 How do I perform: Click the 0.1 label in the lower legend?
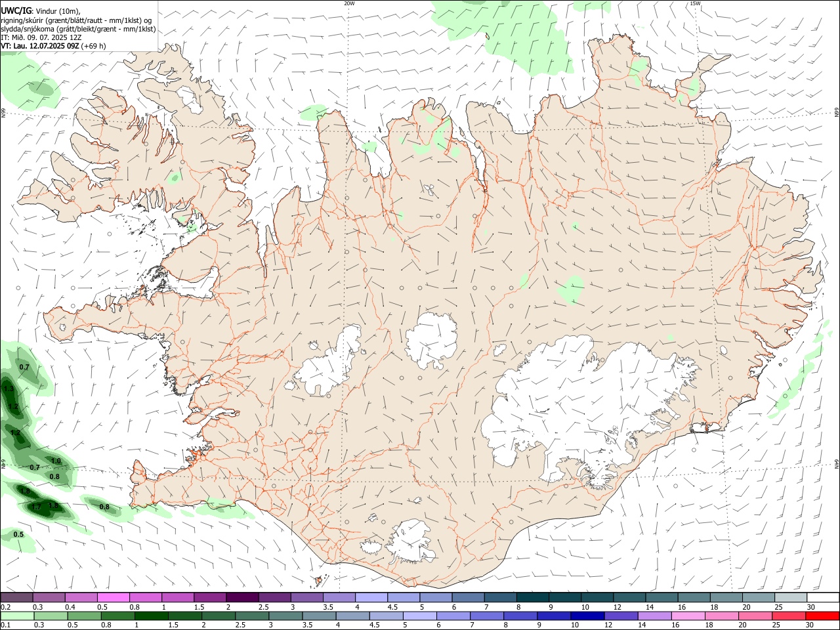(x=5, y=625)
